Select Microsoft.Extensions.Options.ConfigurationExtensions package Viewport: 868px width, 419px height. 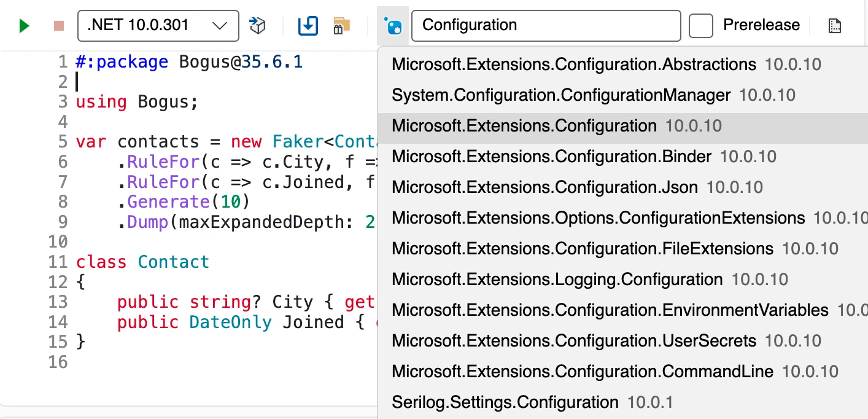[x=623, y=218]
